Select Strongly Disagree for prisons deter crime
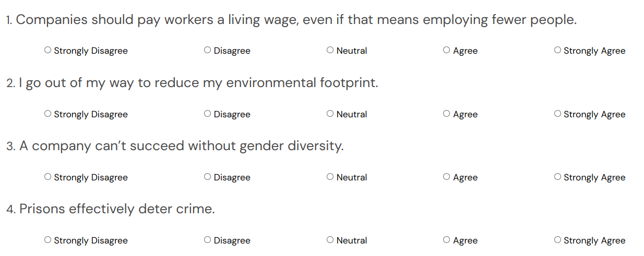Image resolution: width=644 pixels, height=256 pixels. click(x=48, y=240)
